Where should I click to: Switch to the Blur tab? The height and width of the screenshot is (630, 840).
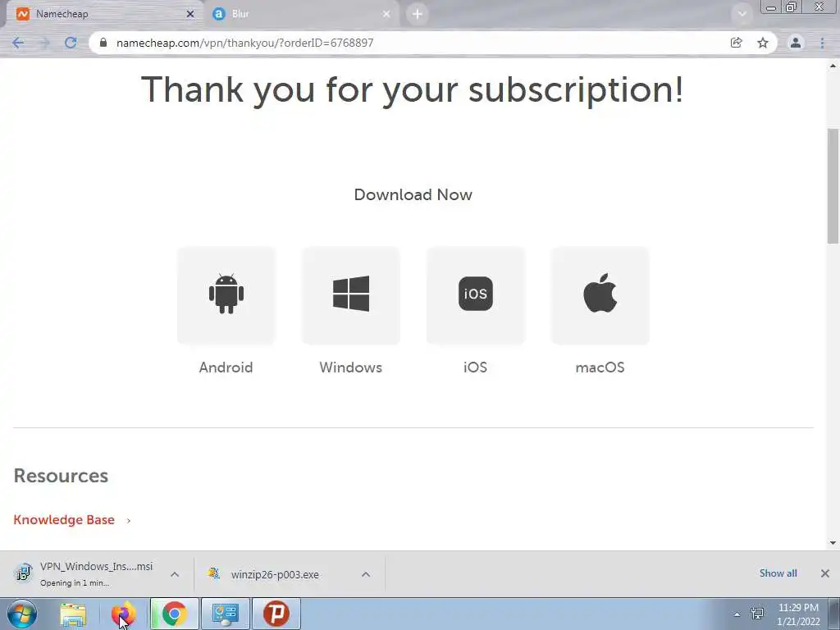click(x=301, y=14)
